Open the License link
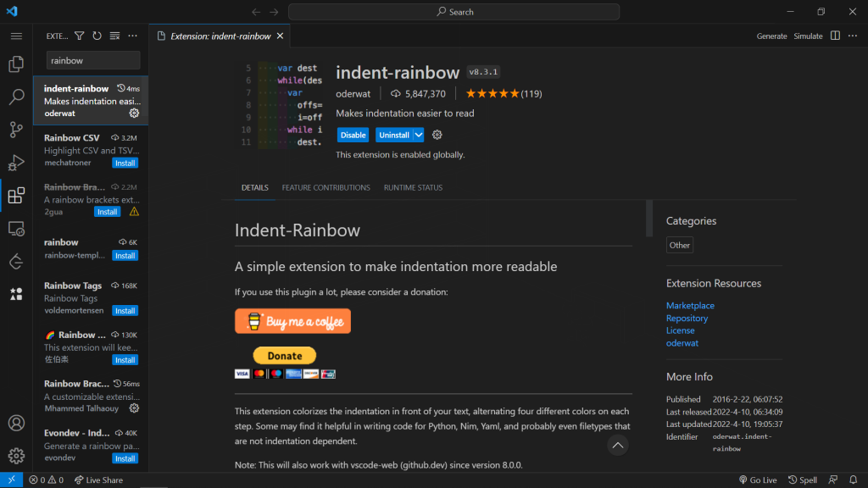 coord(681,330)
